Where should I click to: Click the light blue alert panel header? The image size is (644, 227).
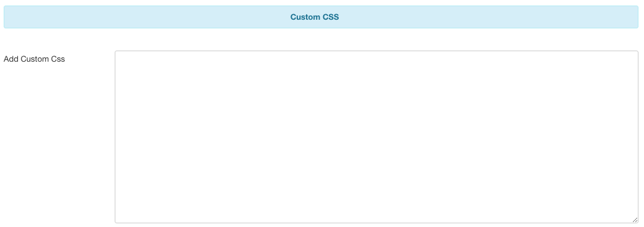[x=321, y=17]
